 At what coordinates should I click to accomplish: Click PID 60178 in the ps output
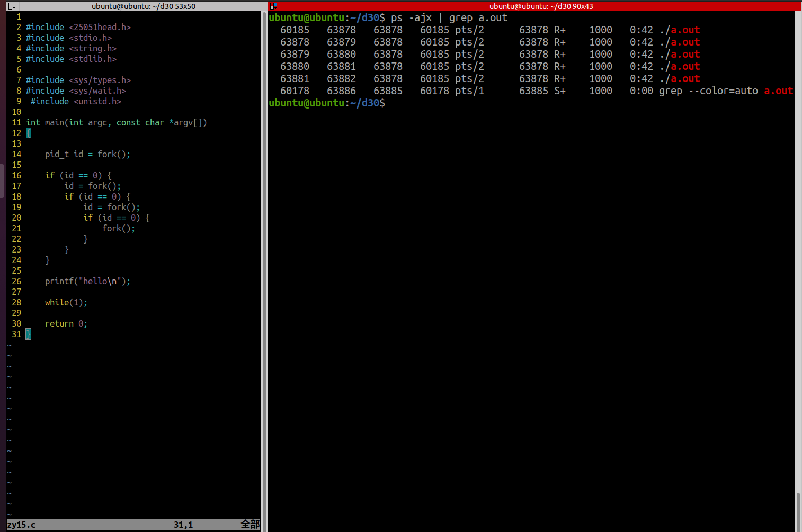[295, 91]
